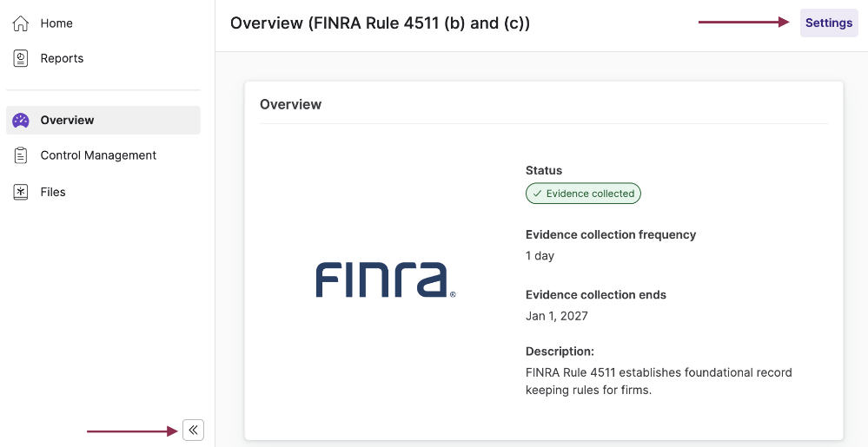
Task: Click the Overview card heading
Action: tap(290, 104)
